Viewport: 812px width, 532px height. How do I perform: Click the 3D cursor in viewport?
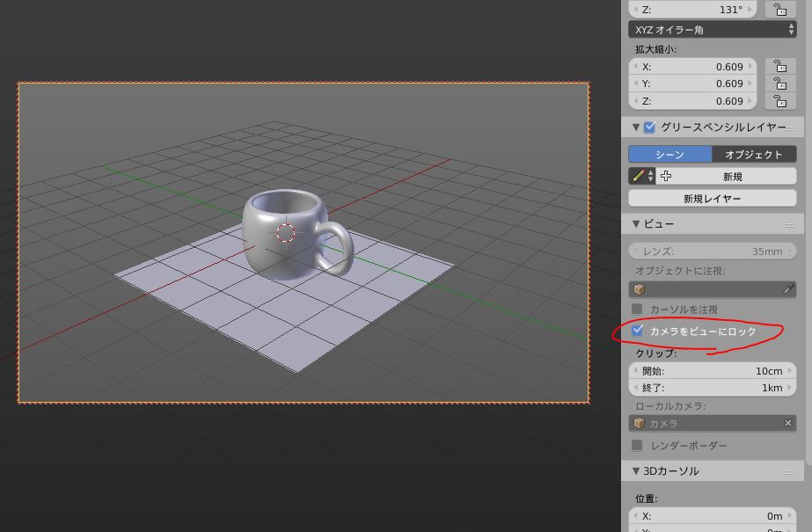285,233
